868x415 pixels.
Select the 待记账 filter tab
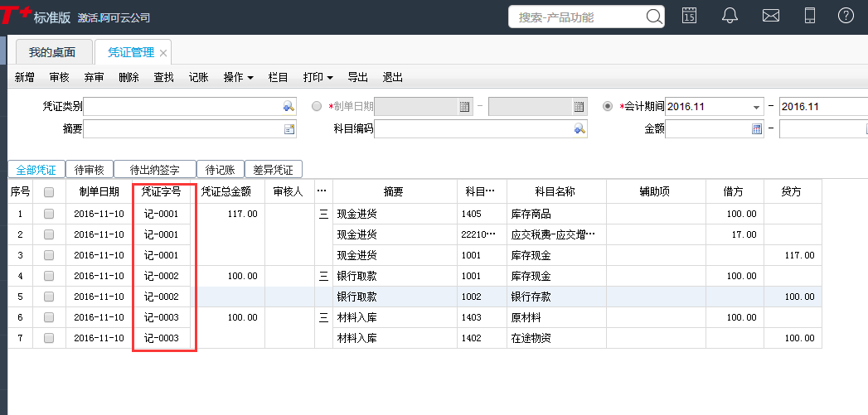pyautogui.click(x=221, y=170)
